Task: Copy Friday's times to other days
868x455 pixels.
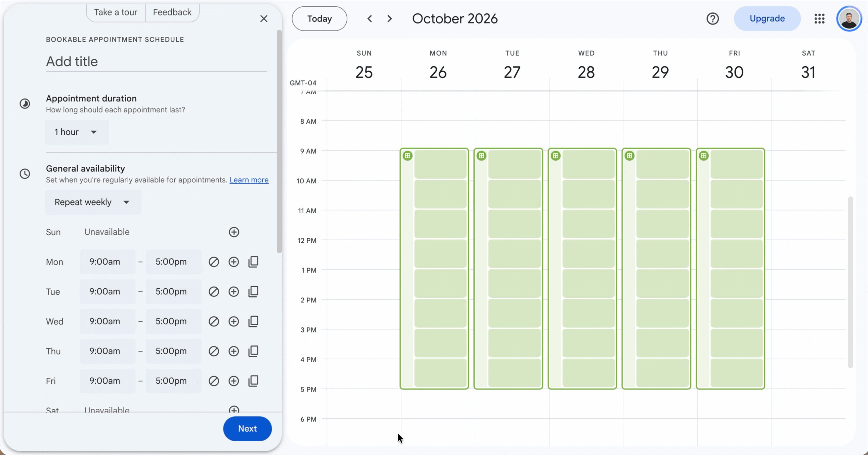Action: point(253,381)
